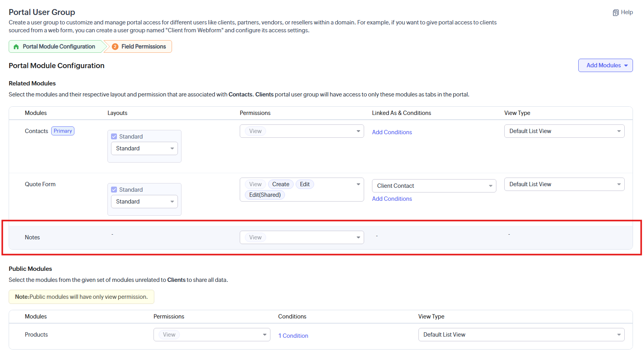Click Add Conditions for Quote Form
This screenshot has width=644, height=361.
[392, 199]
